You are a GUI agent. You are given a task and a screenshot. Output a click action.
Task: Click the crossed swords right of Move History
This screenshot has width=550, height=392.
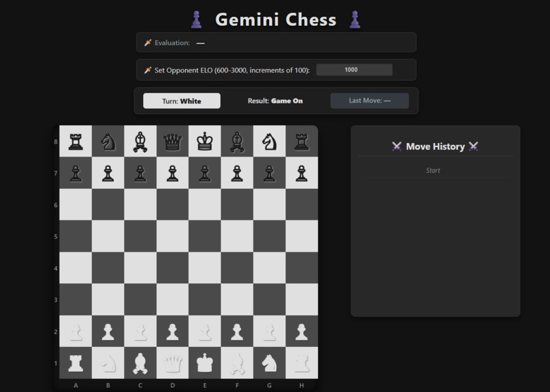coord(473,146)
